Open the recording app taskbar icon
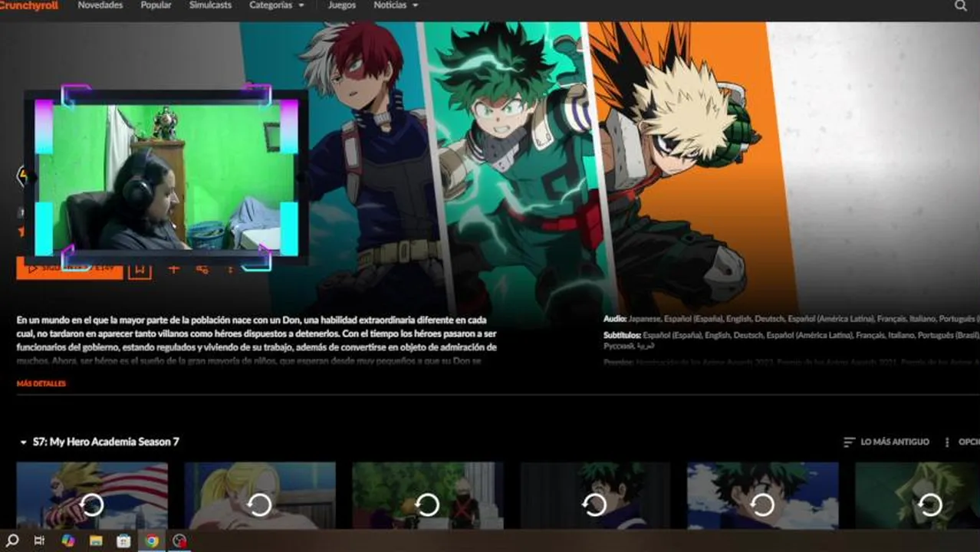This screenshot has width=980, height=552. coord(179,540)
